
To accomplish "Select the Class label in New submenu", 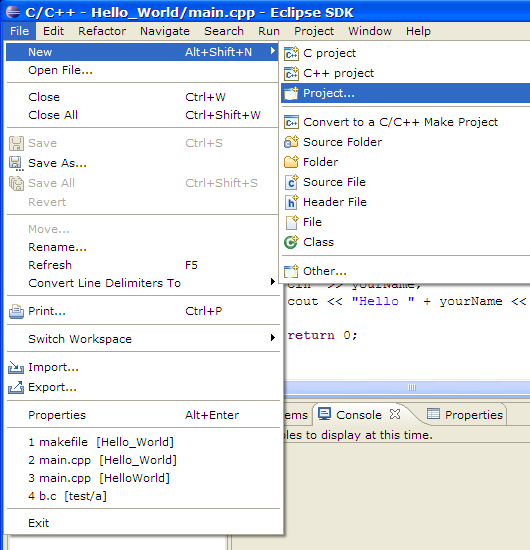I will (x=318, y=242).
